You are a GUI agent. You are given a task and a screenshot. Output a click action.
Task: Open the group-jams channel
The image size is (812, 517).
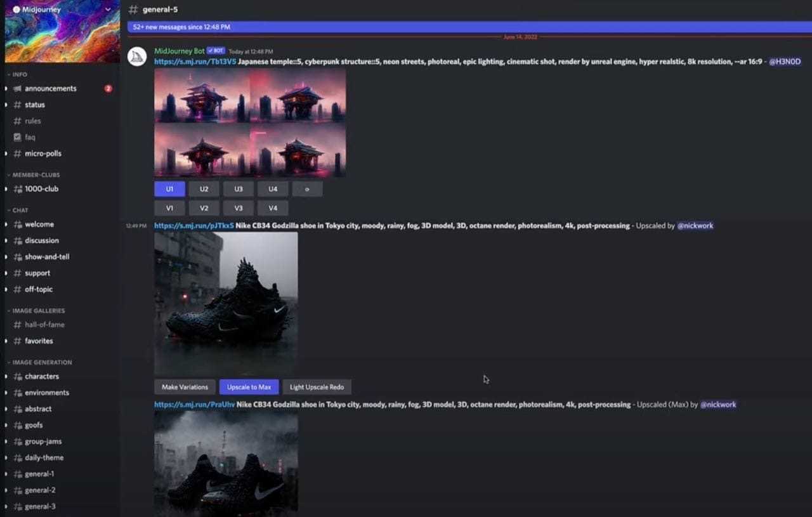tap(43, 442)
